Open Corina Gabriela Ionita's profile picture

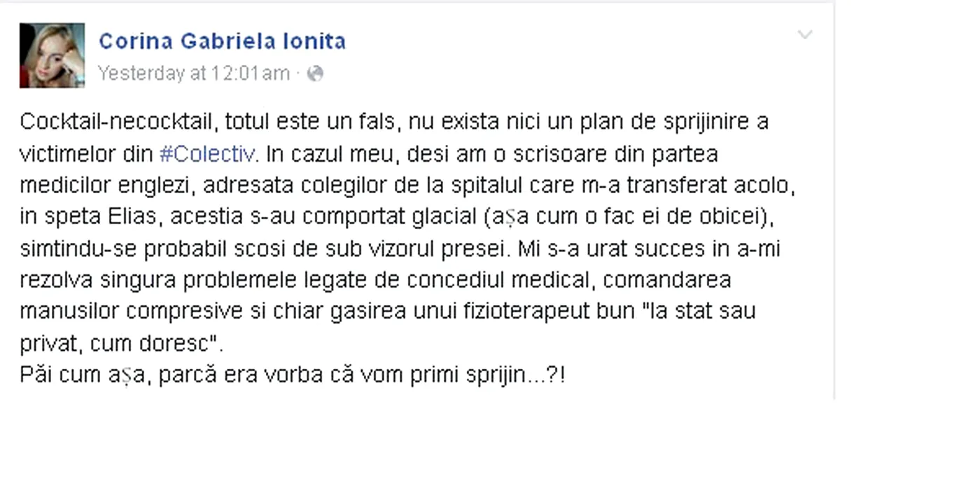click(x=52, y=55)
